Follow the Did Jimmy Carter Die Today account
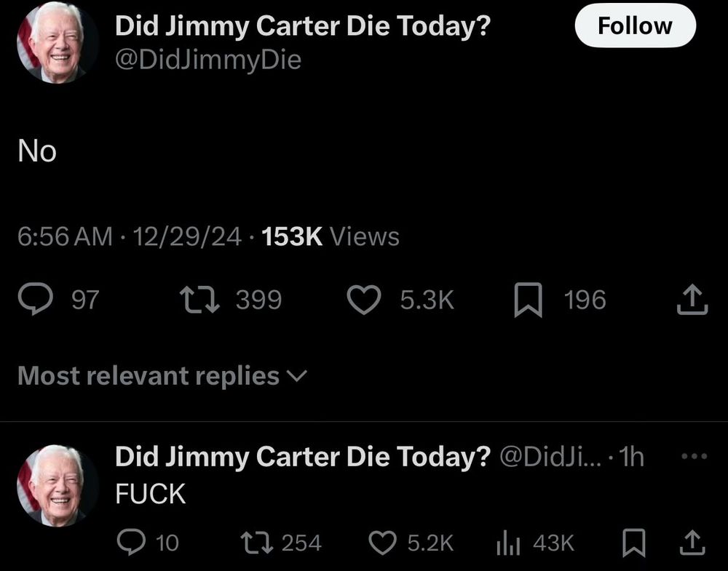Image resolution: width=728 pixels, height=571 pixels. [x=635, y=25]
